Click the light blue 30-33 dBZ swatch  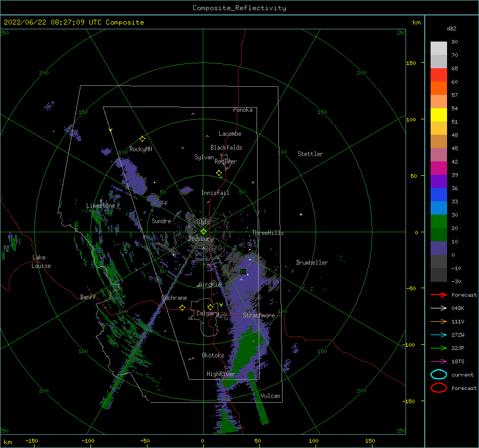coord(439,208)
